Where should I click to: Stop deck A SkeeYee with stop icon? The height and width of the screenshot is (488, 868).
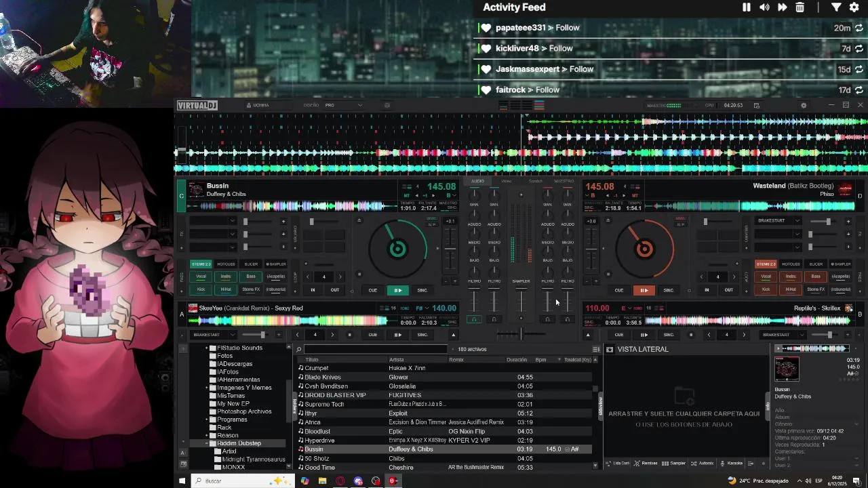coord(349,335)
